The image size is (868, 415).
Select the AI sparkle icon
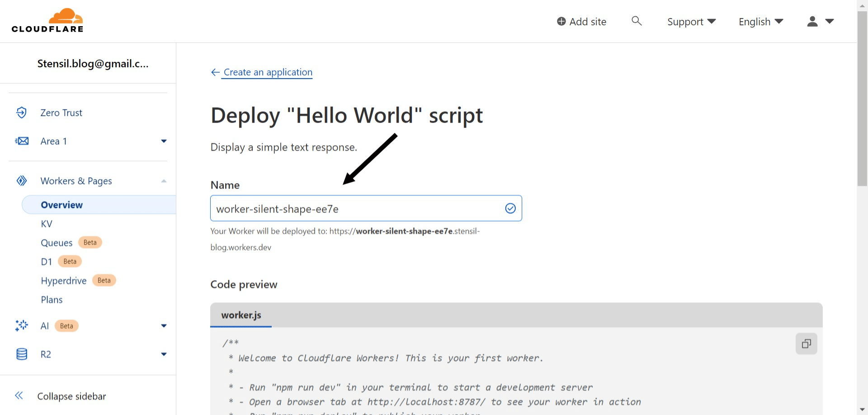point(22,326)
